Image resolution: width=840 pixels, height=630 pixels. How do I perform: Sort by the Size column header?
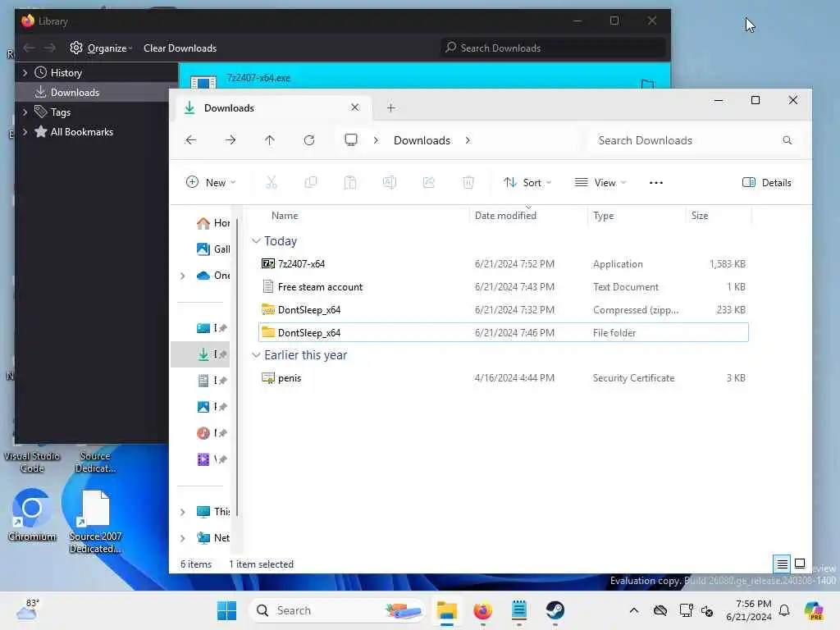(700, 216)
